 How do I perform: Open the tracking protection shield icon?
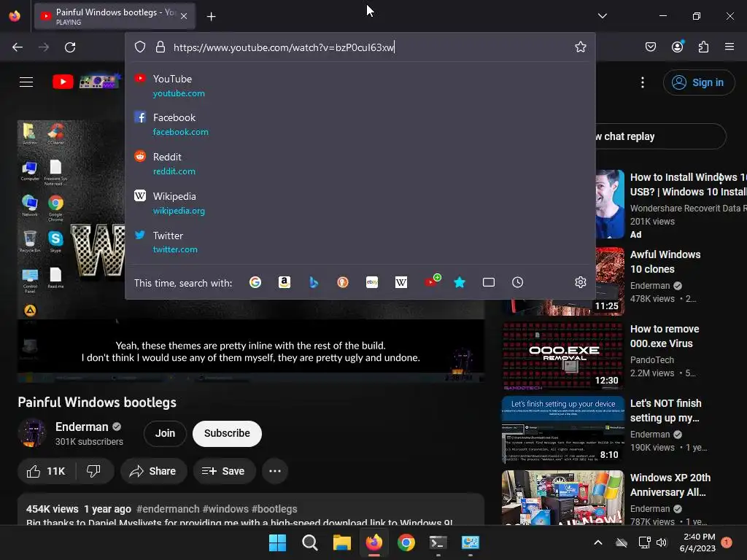(139, 47)
